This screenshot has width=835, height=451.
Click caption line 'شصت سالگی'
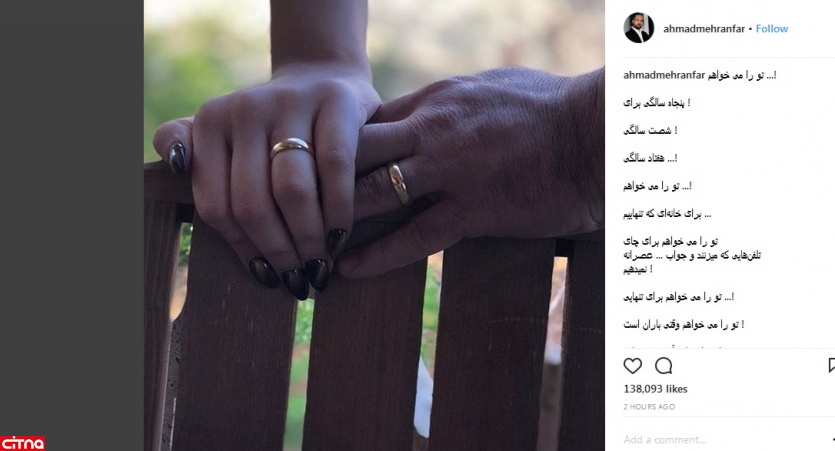tap(650, 130)
